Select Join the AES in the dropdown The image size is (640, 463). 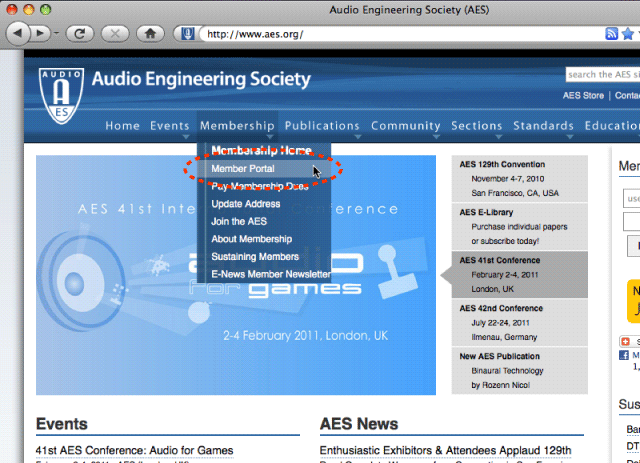click(x=239, y=221)
